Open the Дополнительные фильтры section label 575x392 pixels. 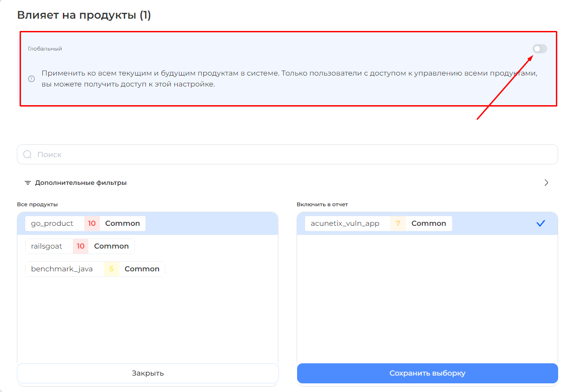point(81,183)
